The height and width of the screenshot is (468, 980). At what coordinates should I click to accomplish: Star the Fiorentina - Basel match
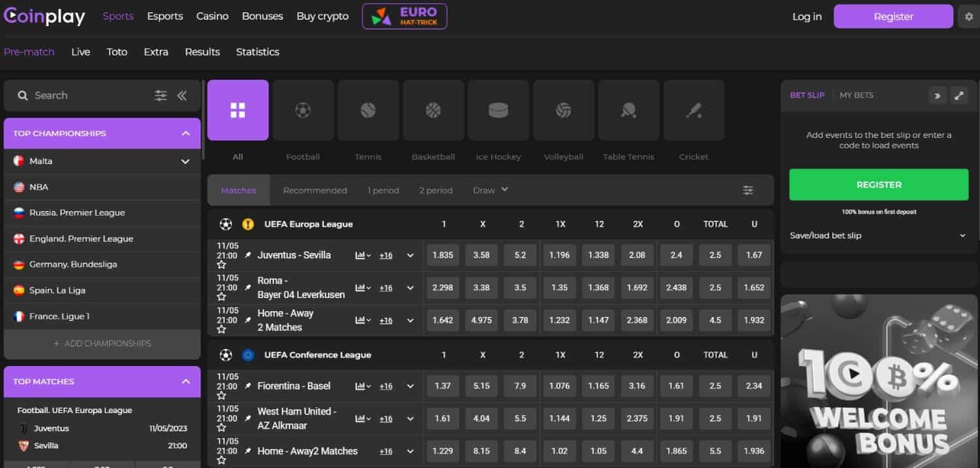click(221, 396)
